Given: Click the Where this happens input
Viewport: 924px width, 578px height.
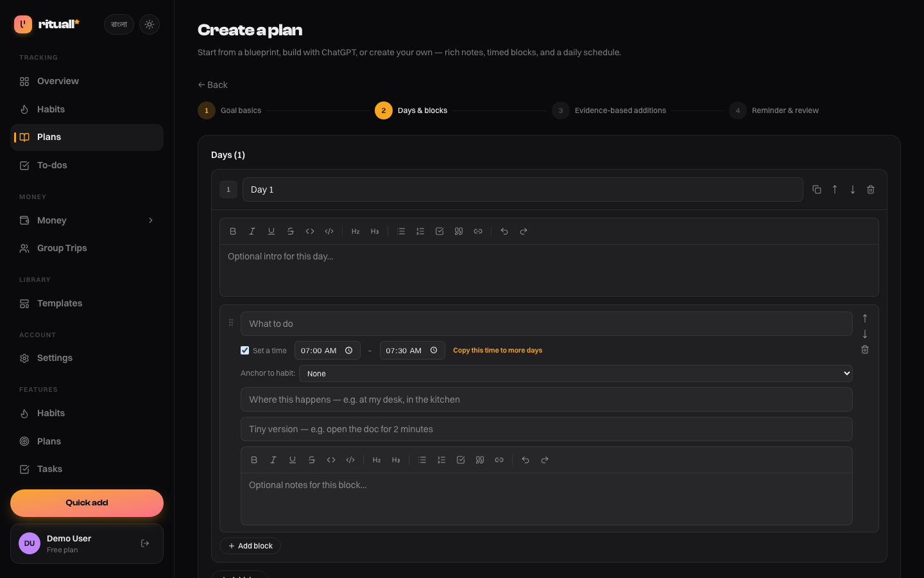Looking at the screenshot, I should 547,399.
